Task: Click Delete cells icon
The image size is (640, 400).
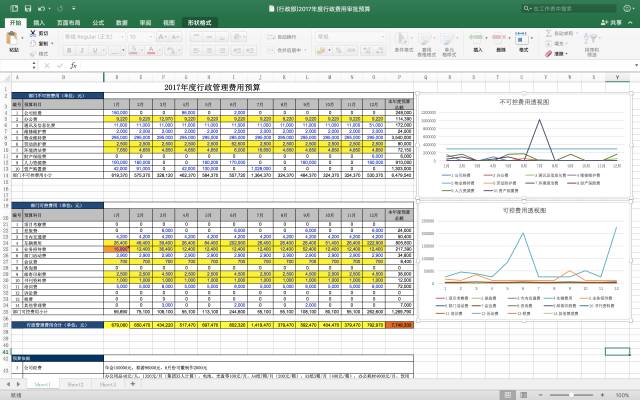Action: tap(500, 41)
